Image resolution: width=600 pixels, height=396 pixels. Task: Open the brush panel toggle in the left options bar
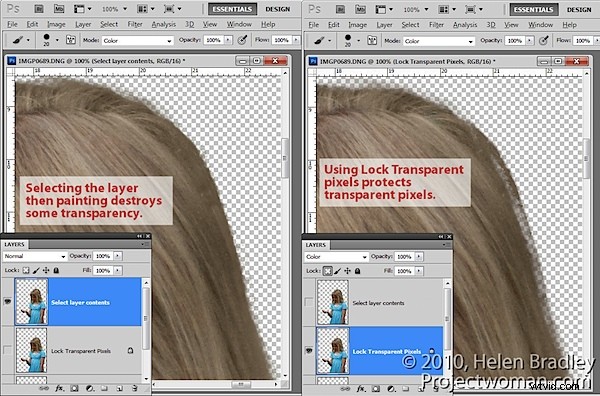point(71,40)
